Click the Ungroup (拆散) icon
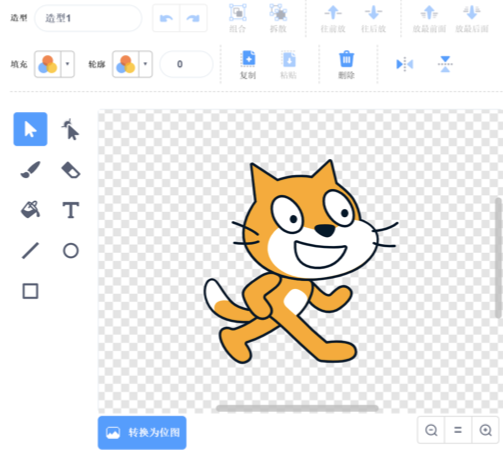The image size is (503, 454). click(278, 18)
